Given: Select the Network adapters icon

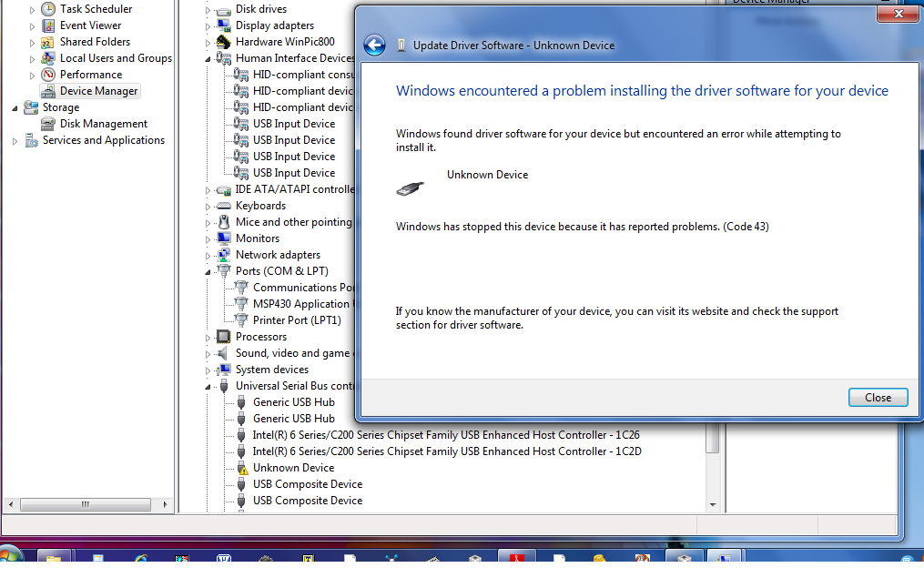Looking at the screenshot, I should coord(222,254).
